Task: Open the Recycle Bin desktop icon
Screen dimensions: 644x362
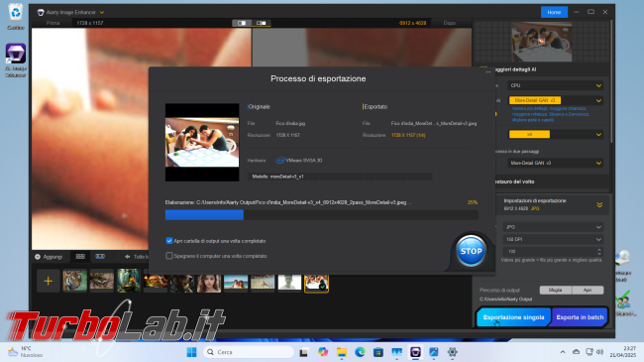Action: 16,17
